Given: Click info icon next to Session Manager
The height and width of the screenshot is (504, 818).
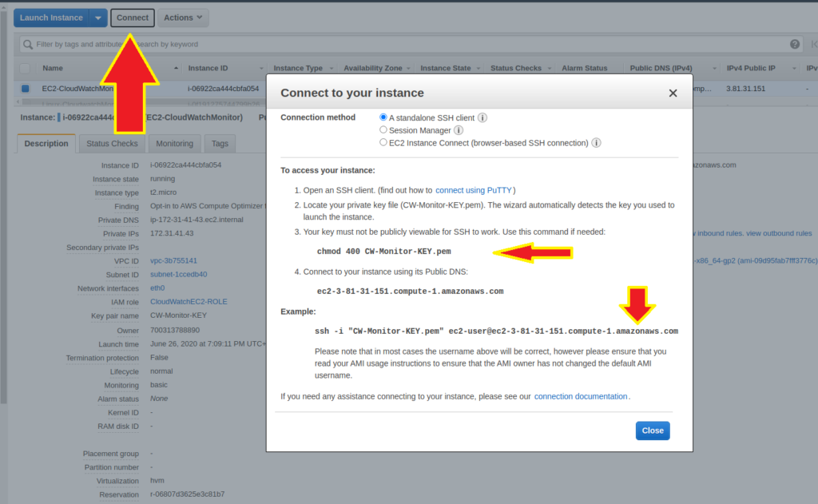Looking at the screenshot, I should coord(459,130).
